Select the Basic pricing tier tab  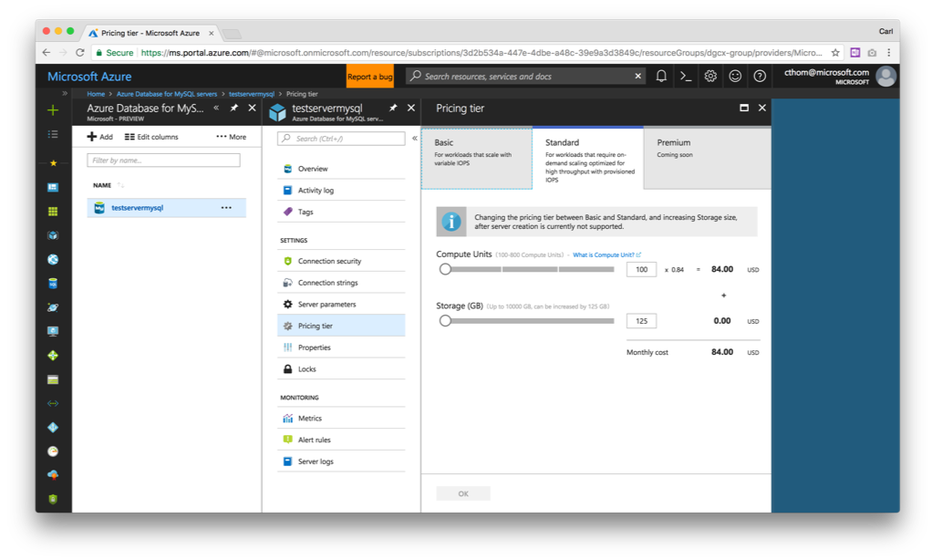click(477, 158)
